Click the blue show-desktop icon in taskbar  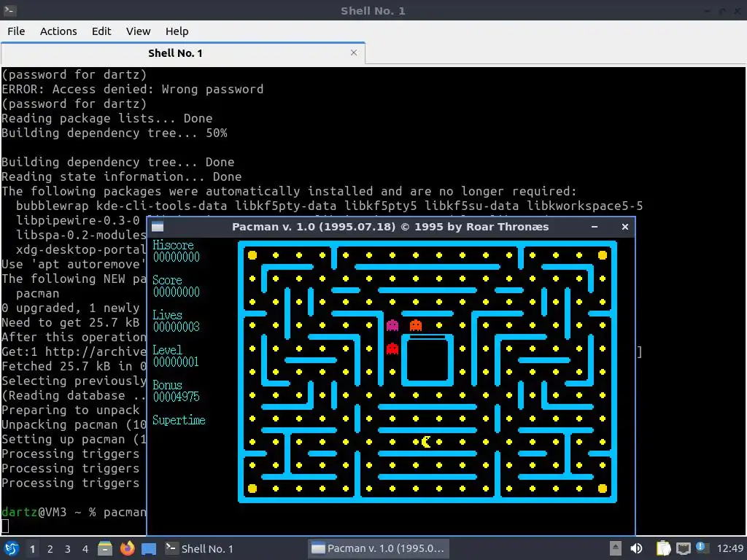pos(149,549)
